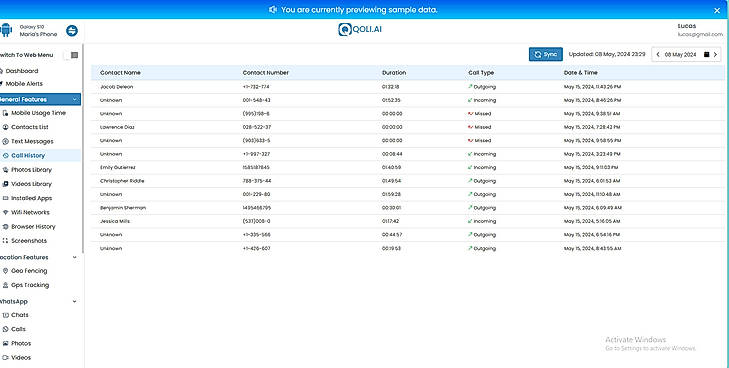Click the Gps Tracking icon

click(x=6, y=285)
